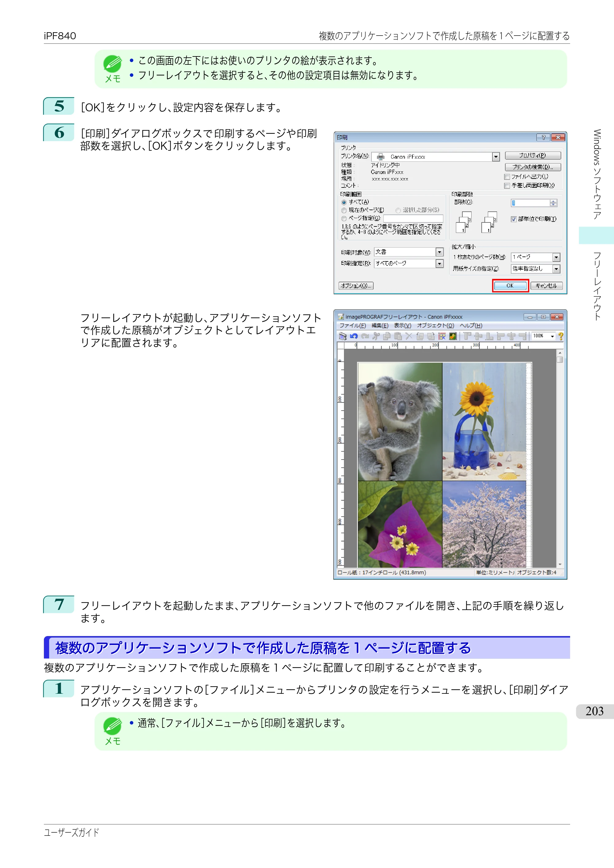Open the 1枚あたりのページ数 dropdown
This screenshot has width=614, height=868.
pos(556,257)
